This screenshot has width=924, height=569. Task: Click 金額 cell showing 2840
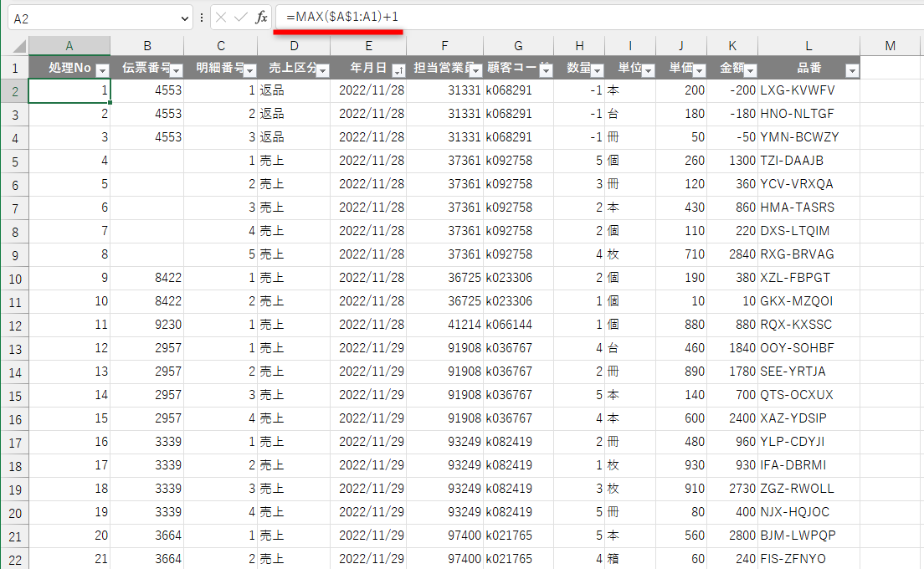click(732, 254)
